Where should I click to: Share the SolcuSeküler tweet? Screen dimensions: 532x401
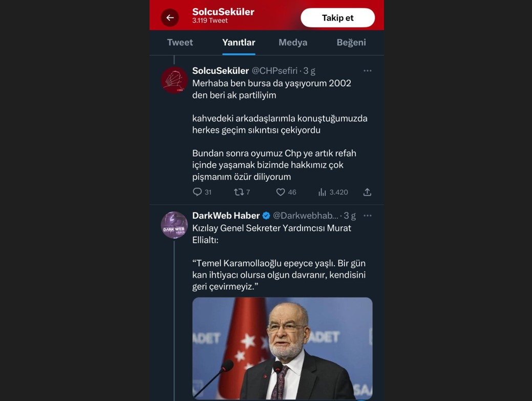click(367, 192)
